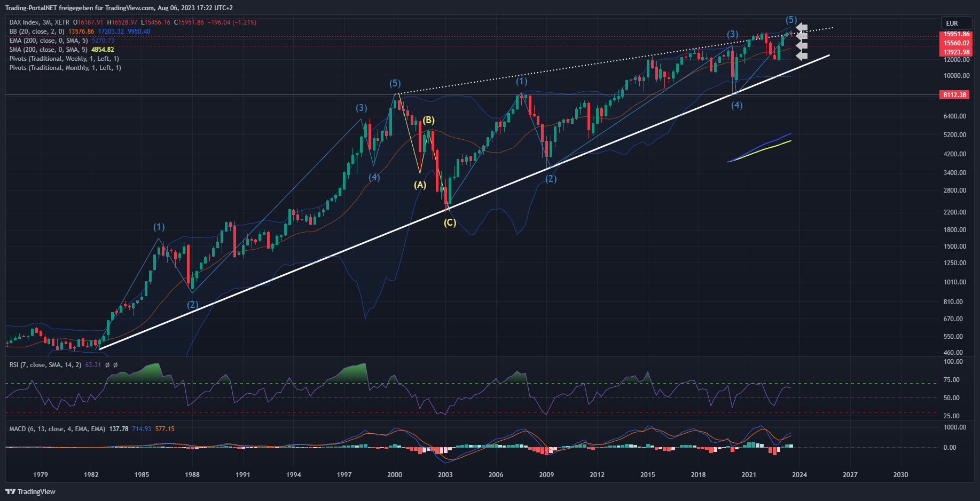This screenshot has height=501, width=980.
Task: Select the bottommost gray arrow marker
Action: click(x=802, y=55)
